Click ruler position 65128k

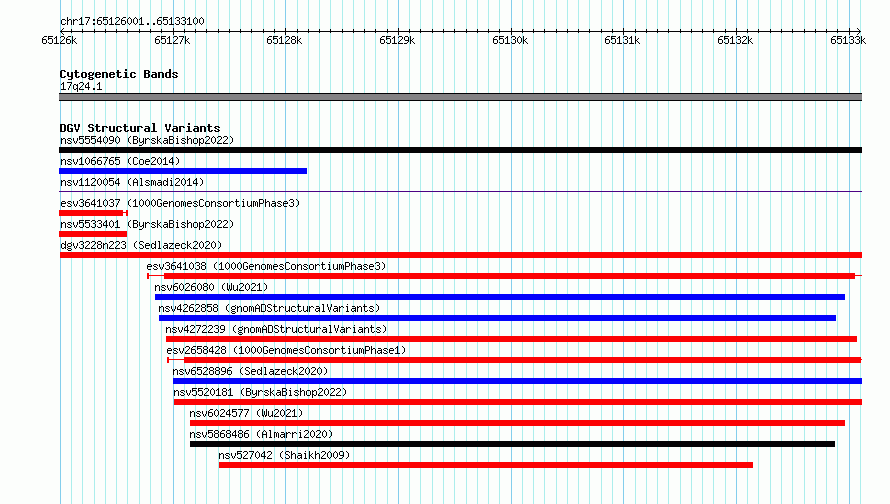tap(284, 40)
